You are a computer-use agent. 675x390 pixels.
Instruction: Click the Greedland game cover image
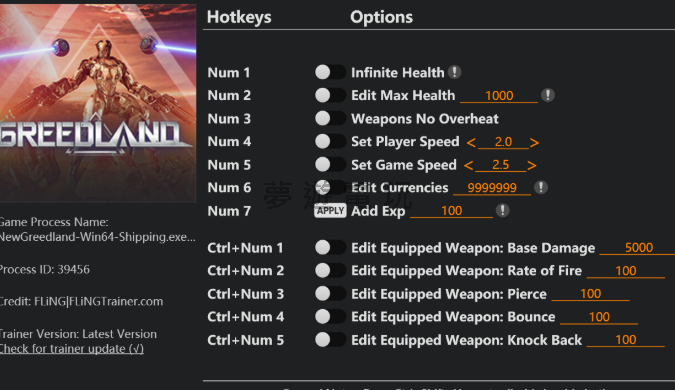98,103
